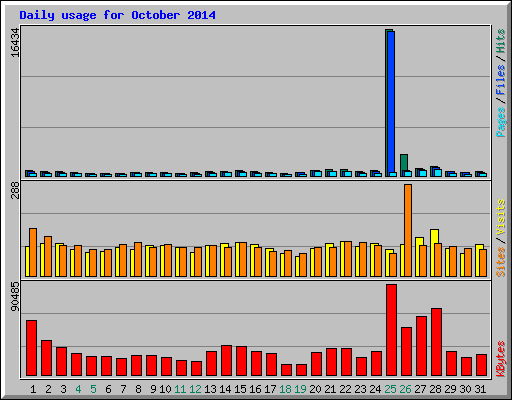The image size is (512, 400).
Task: Click the red KBytes bar for day 2
Action: (x=46, y=358)
